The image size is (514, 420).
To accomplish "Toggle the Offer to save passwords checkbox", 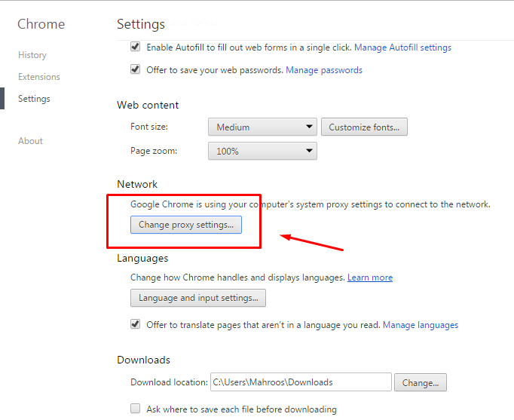I will pos(135,69).
